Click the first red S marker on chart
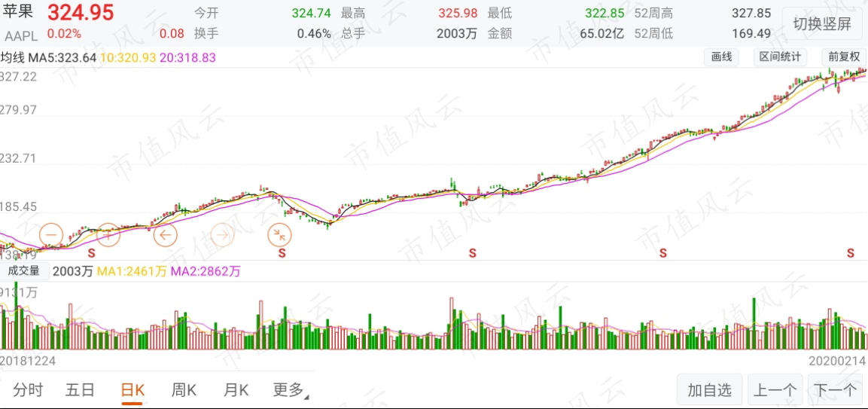The width and height of the screenshot is (868, 409). pyautogui.click(x=92, y=253)
